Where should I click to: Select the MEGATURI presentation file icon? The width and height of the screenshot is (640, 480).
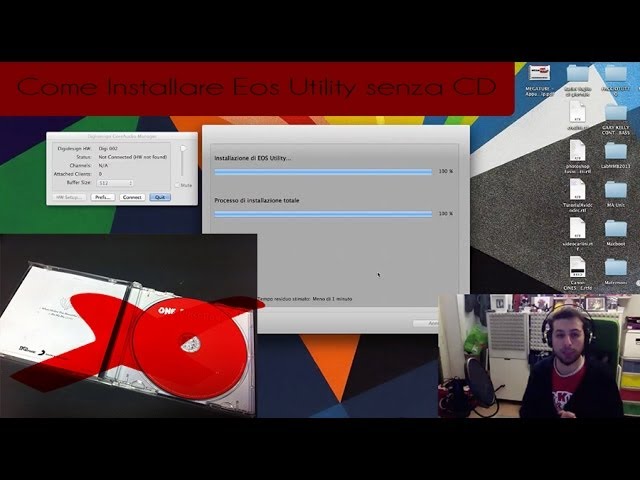point(539,73)
